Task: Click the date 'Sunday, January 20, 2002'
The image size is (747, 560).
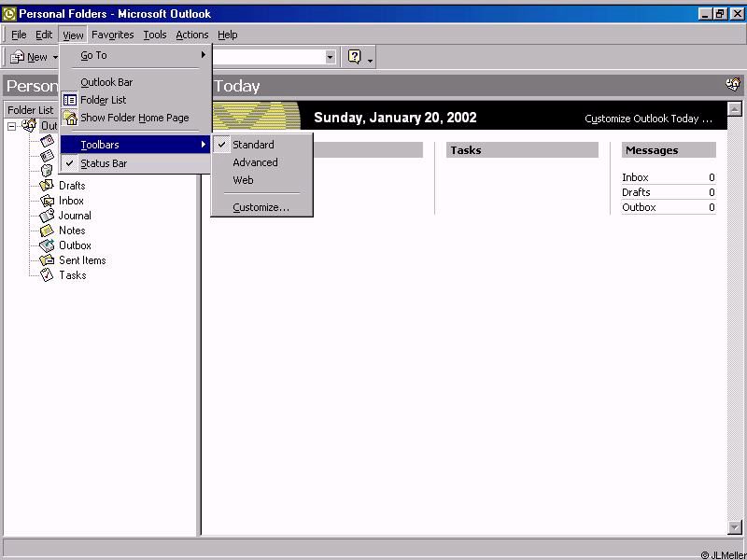Action: pos(395,118)
